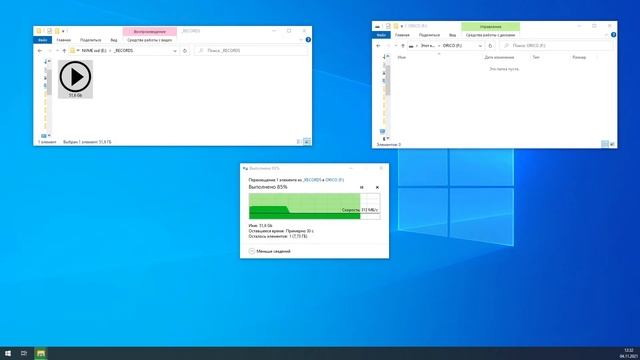Viewport: 640px width, 360px height.
Task: Click the green transfer speed graph
Action: point(314,206)
